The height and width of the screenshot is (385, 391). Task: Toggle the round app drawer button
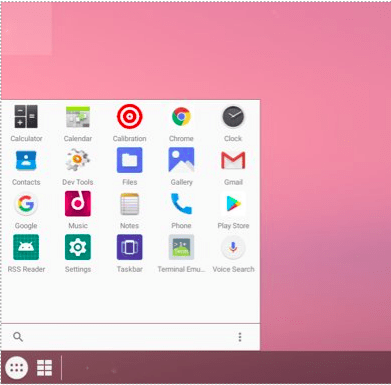click(16, 368)
